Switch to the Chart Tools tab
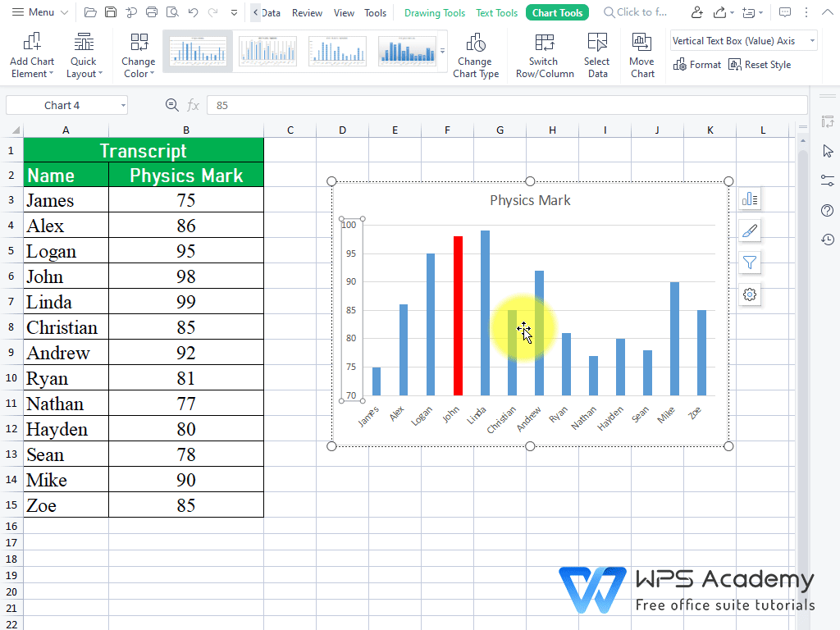This screenshot has height=630, width=840. click(x=557, y=12)
